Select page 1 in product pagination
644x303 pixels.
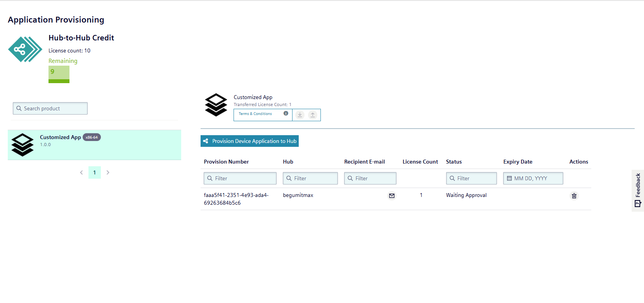[95, 172]
